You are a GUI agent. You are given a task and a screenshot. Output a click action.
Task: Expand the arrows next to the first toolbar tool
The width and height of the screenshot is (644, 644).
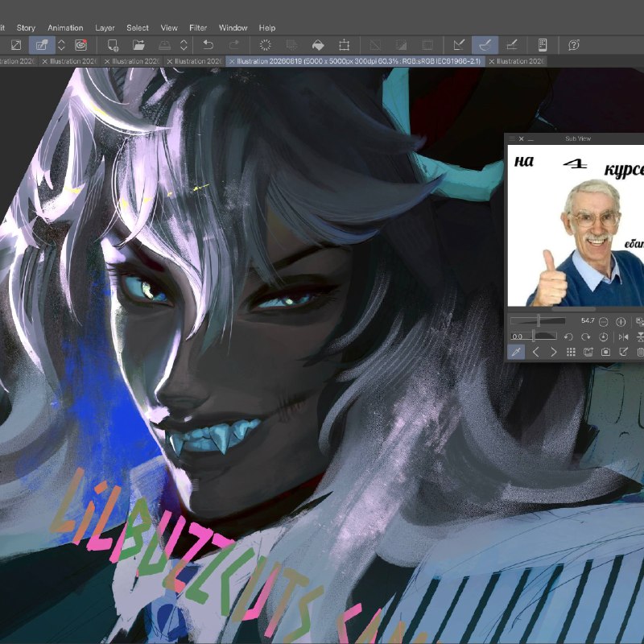[x=61, y=45]
